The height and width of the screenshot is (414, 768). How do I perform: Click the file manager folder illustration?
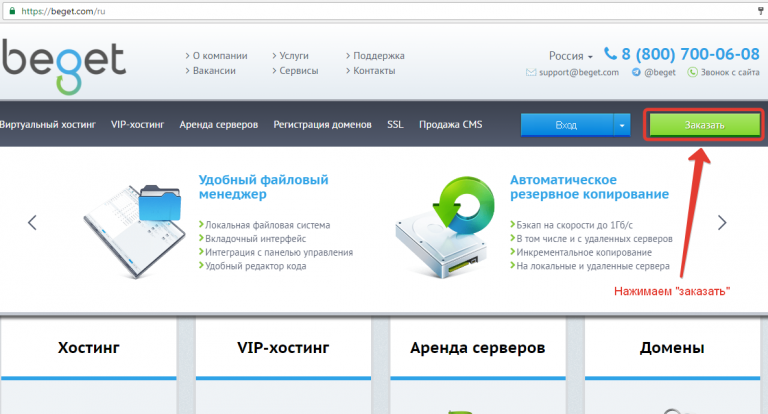(x=134, y=231)
